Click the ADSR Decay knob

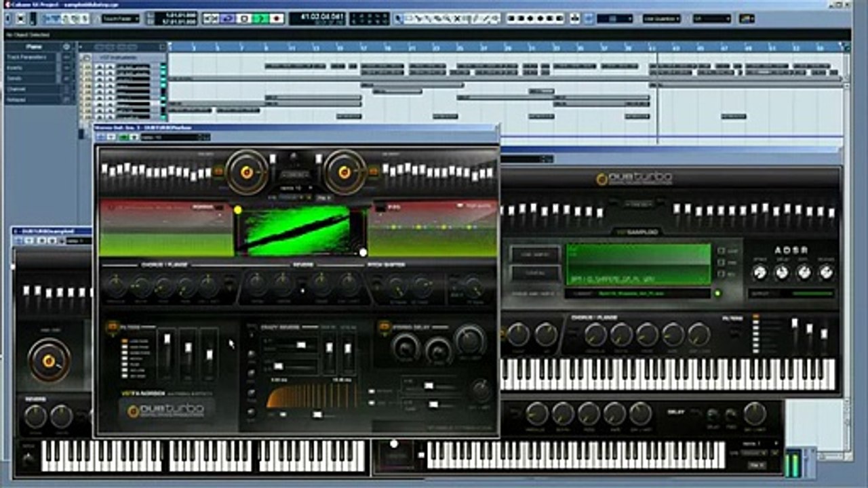click(782, 272)
